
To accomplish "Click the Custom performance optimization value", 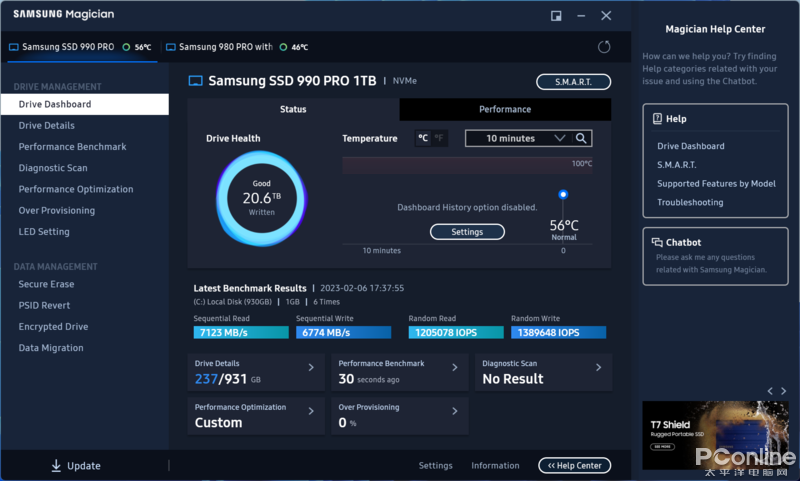I will point(218,423).
